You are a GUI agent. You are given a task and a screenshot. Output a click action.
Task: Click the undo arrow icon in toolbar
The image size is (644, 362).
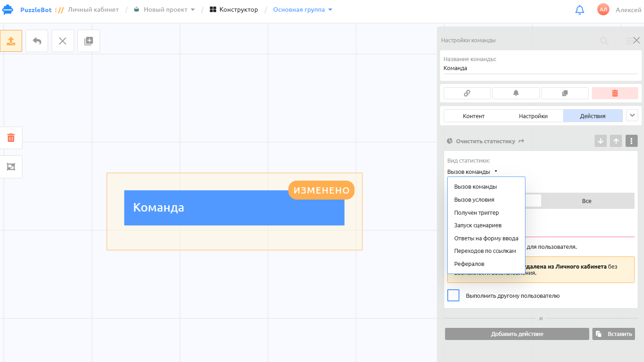point(37,41)
